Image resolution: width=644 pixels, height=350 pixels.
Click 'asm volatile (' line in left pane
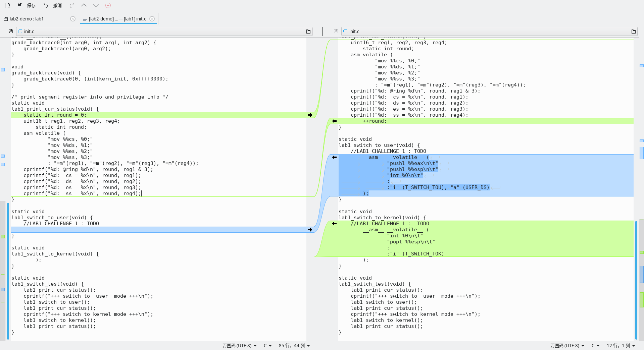click(45, 133)
